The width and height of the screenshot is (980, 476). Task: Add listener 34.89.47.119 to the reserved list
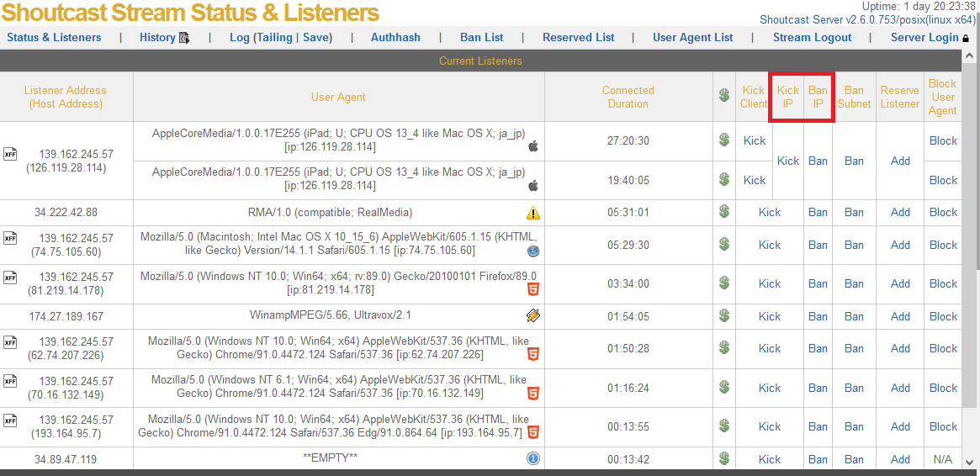click(x=900, y=459)
